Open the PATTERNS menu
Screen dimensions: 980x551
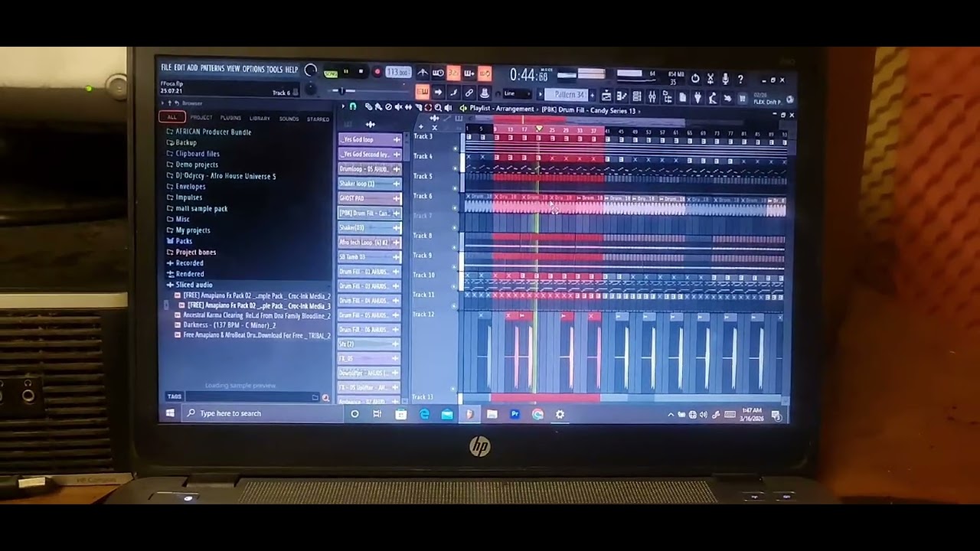point(213,68)
